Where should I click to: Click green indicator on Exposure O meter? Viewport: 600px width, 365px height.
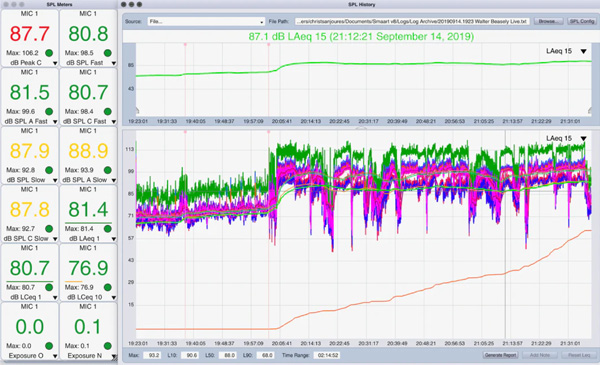coord(49,346)
